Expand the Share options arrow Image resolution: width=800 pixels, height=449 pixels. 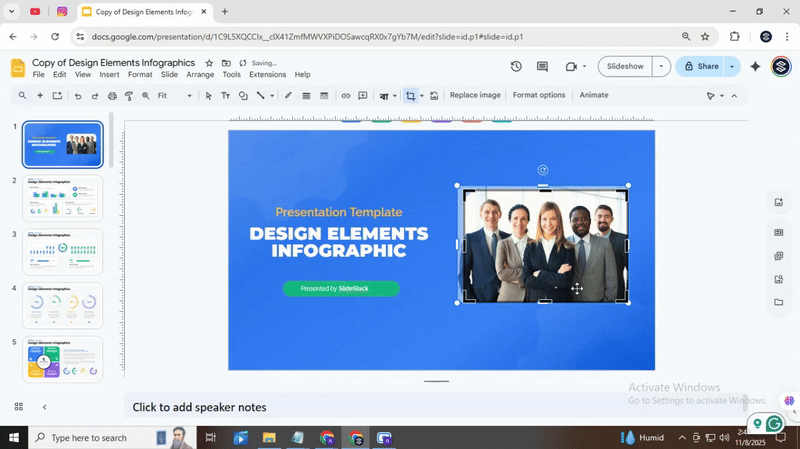[x=732, y=67]
